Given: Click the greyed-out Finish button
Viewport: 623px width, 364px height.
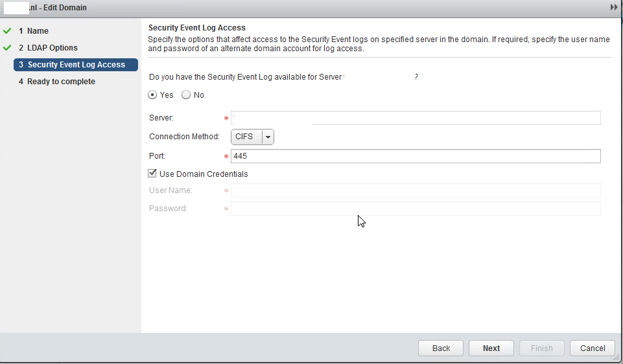Looking at the screenshot, I should pos(541,348).
